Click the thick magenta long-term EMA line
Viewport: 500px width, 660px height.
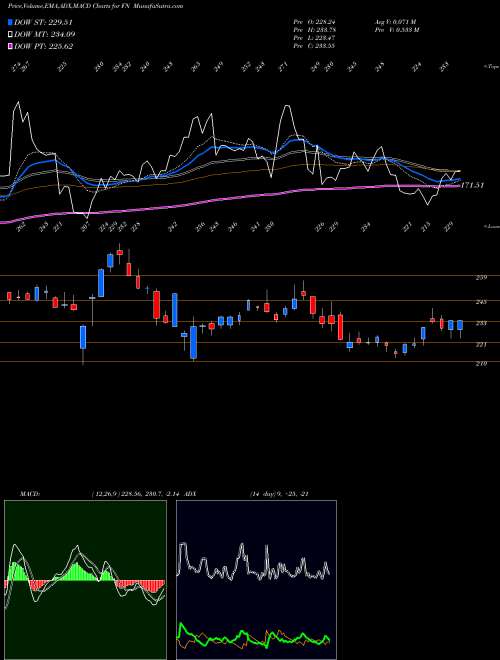[229, 200]
